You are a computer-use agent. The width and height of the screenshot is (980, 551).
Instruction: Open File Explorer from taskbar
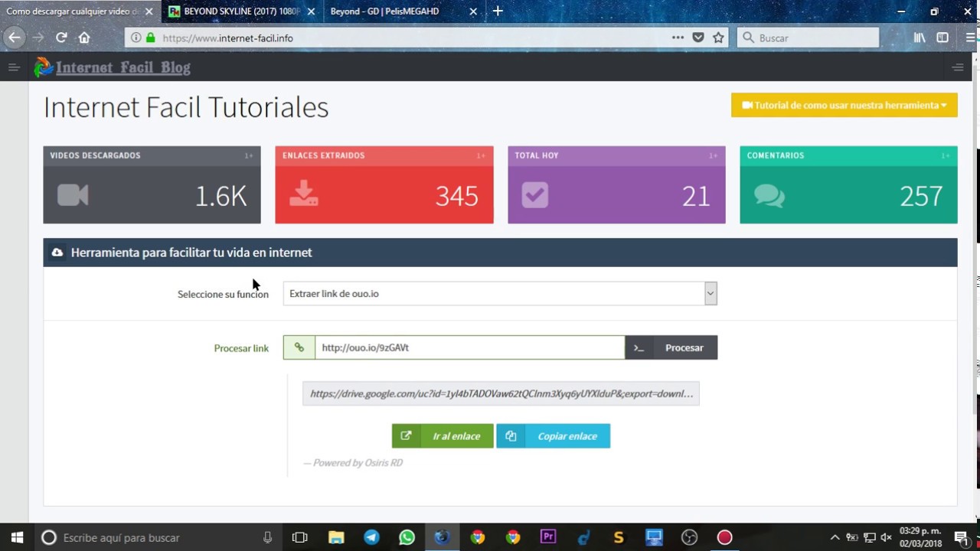click(x=336, y=537)
